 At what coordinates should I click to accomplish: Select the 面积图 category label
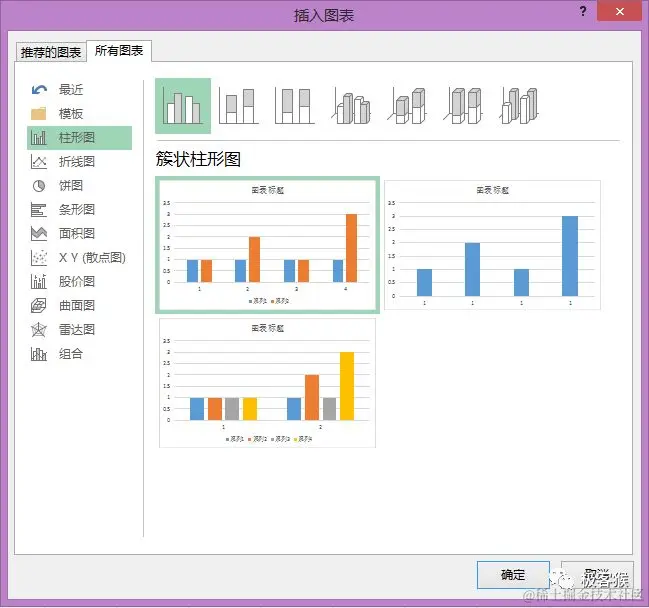pyautogui.click(x=77, y=233)
